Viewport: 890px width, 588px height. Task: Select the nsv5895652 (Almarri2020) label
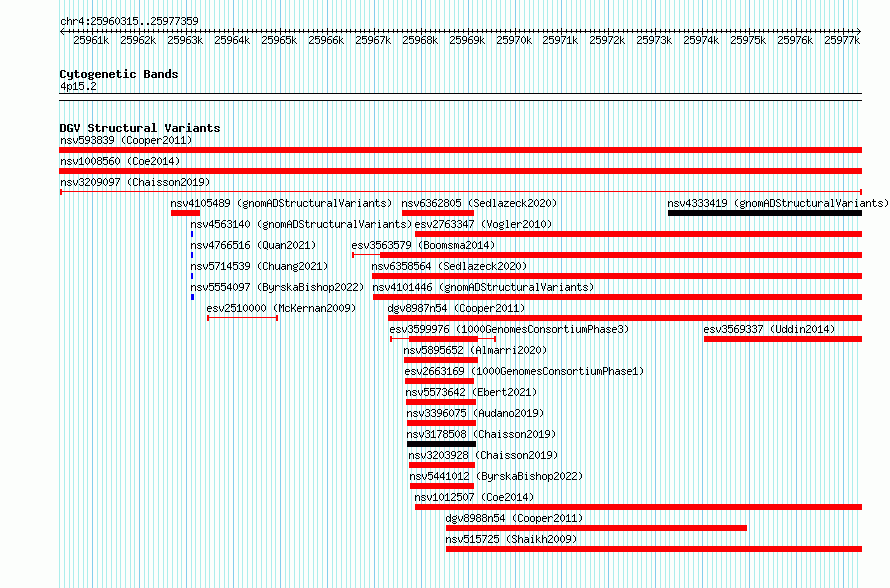click(475, 350)
